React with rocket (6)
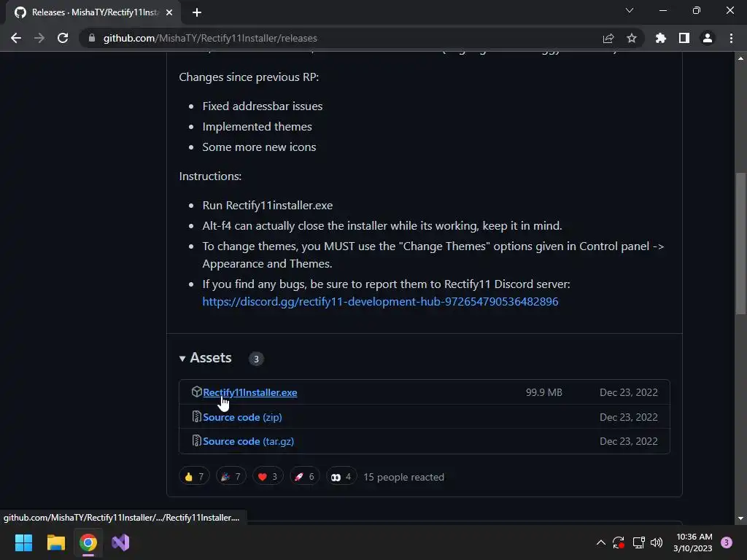The height and width of the screenshot is (560, 747). [304, 477]
